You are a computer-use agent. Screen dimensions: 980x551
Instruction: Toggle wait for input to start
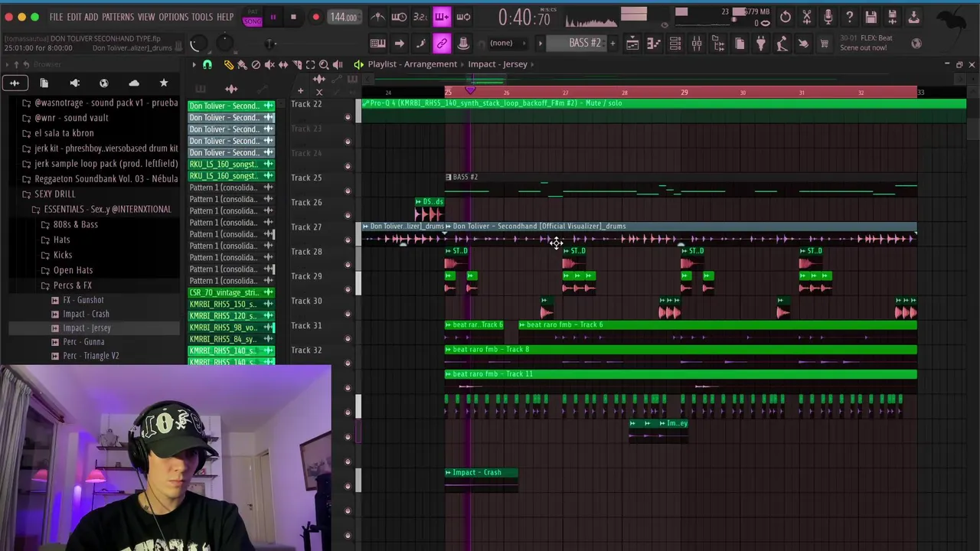pyautogui.click(x=399, y=17)
